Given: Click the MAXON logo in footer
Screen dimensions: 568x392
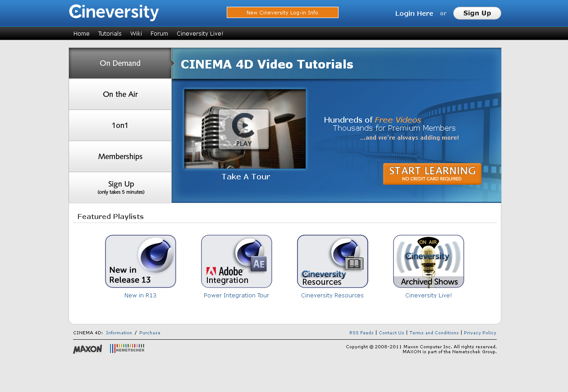Looking at the screenshot, I should (87, 349).
